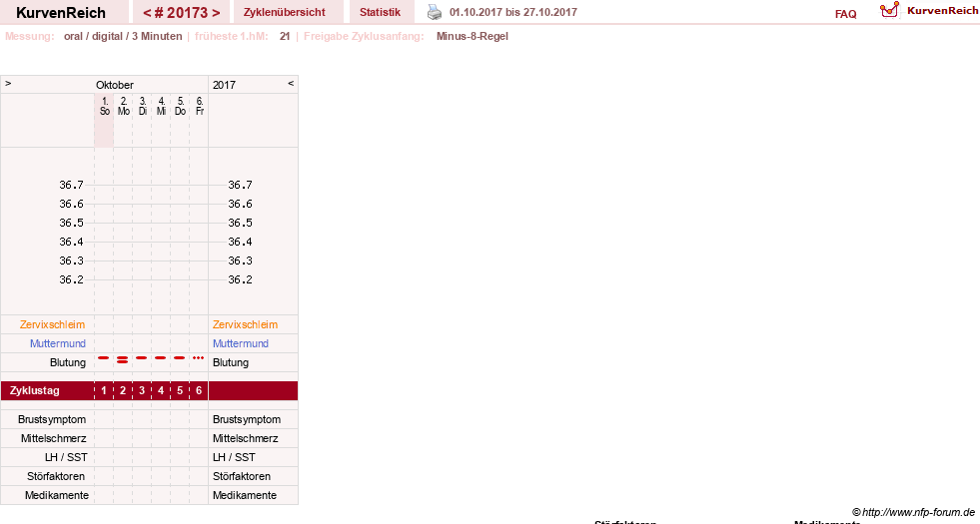Click measurement value 'oral / digital / 3 Minuten'
Image resolution: width=980 pixels, height=524 pixels.
(123, 36)
